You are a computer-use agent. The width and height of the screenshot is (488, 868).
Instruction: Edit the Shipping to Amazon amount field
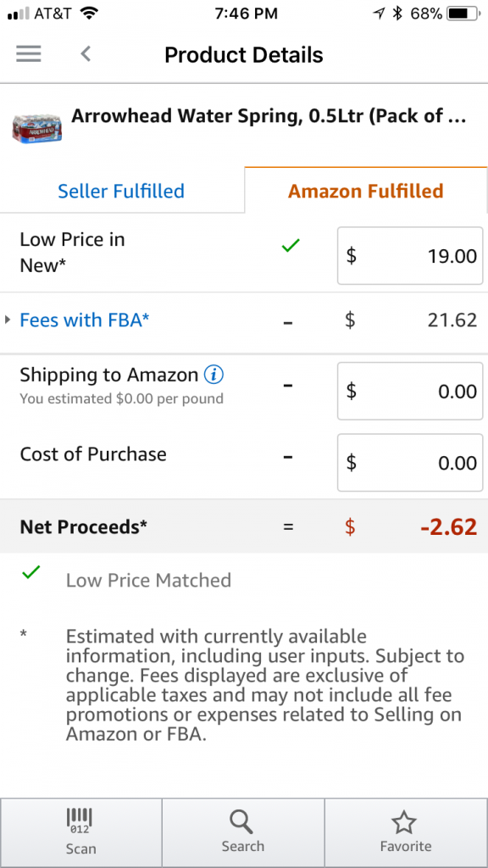tap(410, 391)
